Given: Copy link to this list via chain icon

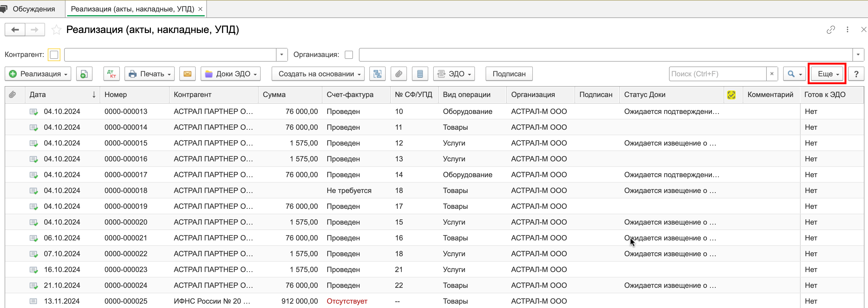Looking at the screenshot, I should coord(831,30).
